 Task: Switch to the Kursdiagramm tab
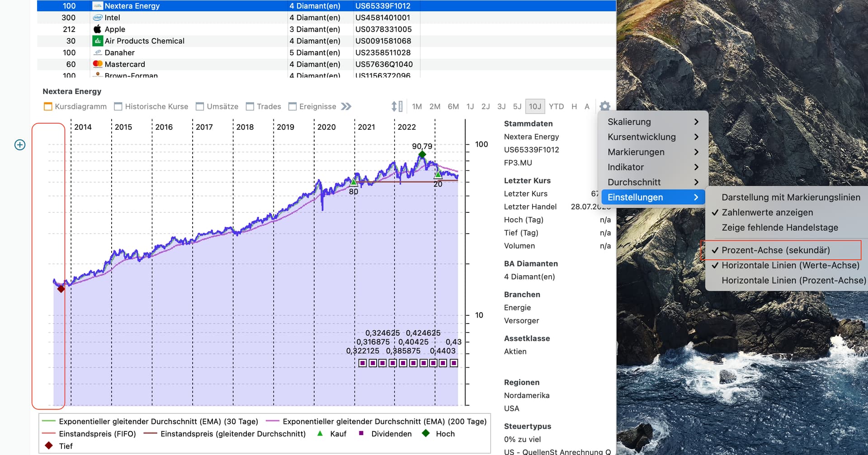click(x=75, y=106)
